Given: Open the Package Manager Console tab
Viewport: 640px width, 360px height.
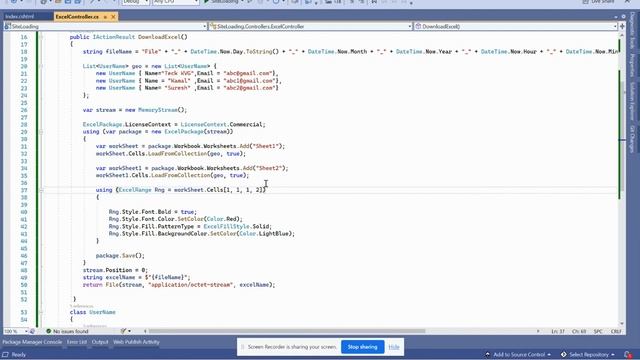Looking at the screenshot, I should coord(32,342).
